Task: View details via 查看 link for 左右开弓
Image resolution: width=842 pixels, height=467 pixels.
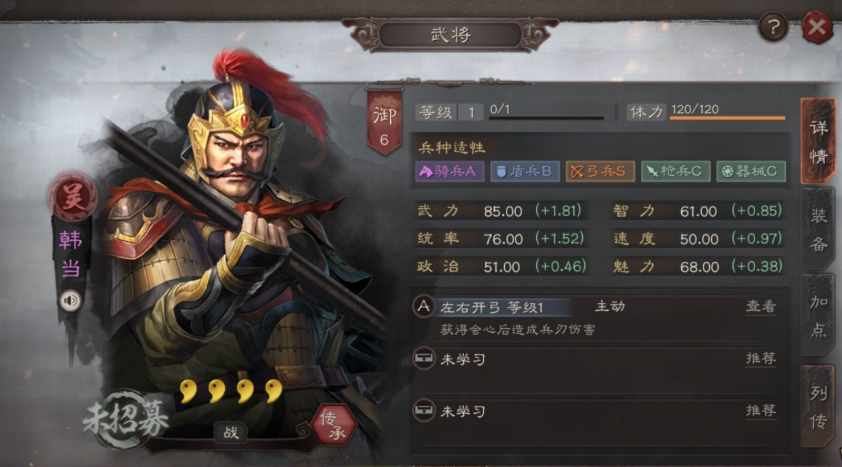Action: (x=761, y=307)
